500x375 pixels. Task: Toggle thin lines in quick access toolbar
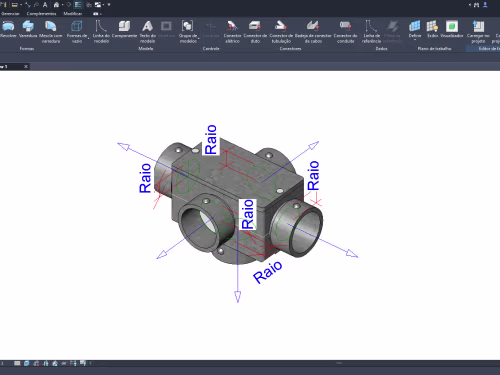pyautogui.click(x=78, y=5)
